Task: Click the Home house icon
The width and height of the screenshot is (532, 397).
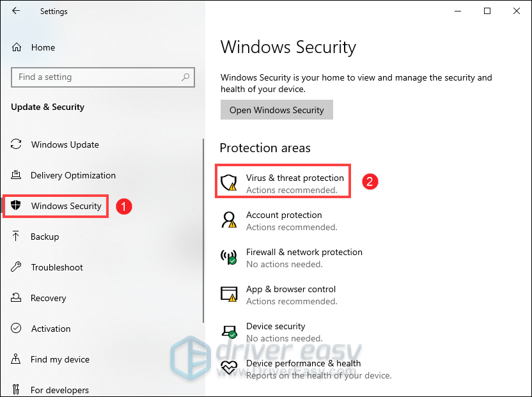Action: click(17, 47)
